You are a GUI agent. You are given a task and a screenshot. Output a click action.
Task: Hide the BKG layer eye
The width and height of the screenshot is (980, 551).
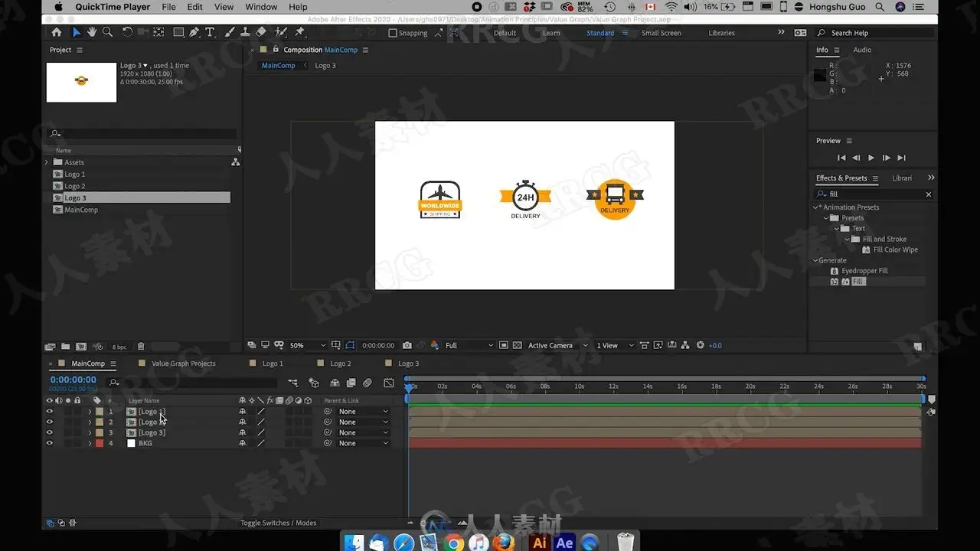point(50,443)
